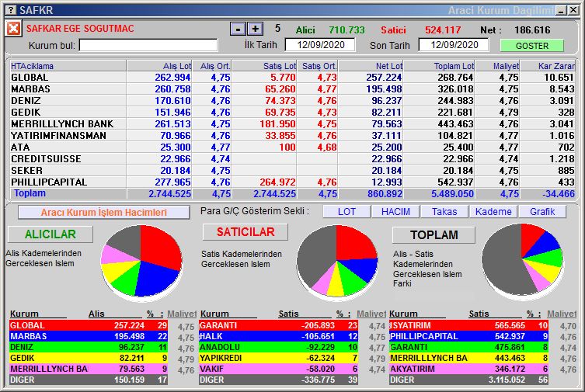This screenshot has height=392, width=585.
Task: Click the Toplam summary row label
Action: [x=30, y=193]
